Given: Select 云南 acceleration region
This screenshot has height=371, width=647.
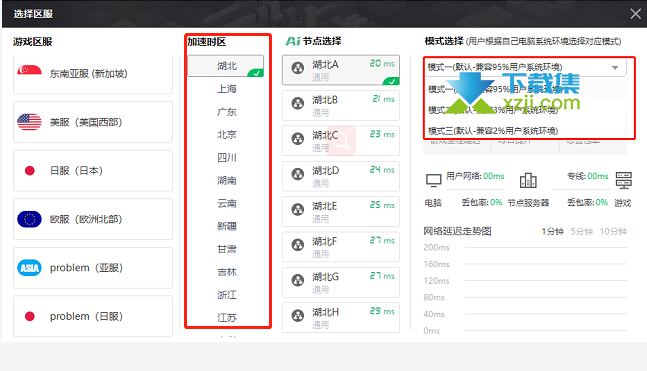Looking at the screenshot, I should [227, 203].
